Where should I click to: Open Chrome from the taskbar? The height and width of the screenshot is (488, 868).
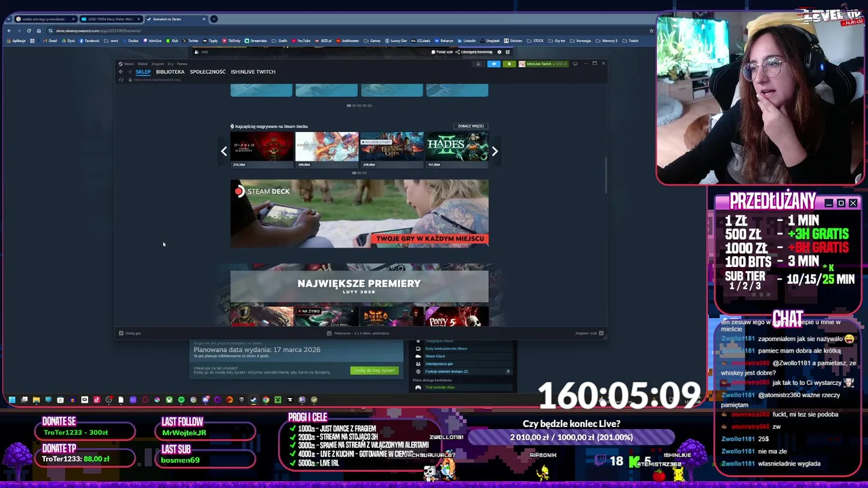tap(266, 400)
